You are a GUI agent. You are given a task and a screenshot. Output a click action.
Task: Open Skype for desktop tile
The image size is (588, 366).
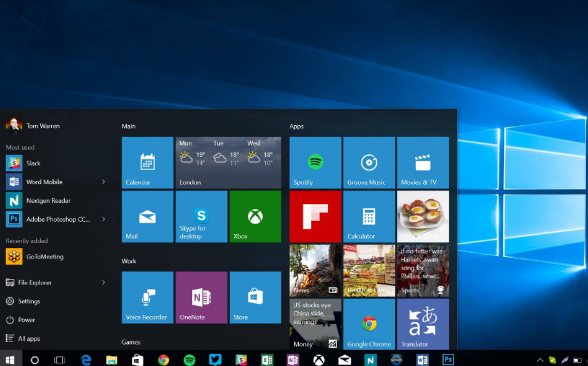coord(201,216)
